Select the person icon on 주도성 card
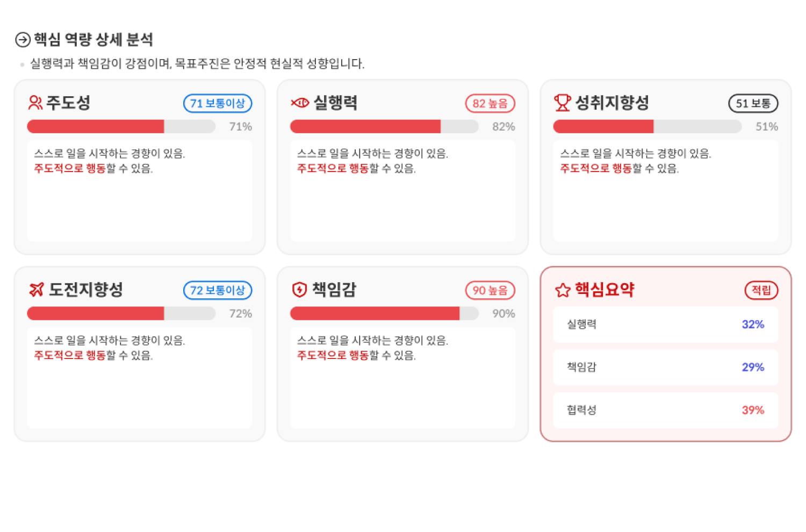 [x=35, y=103]
